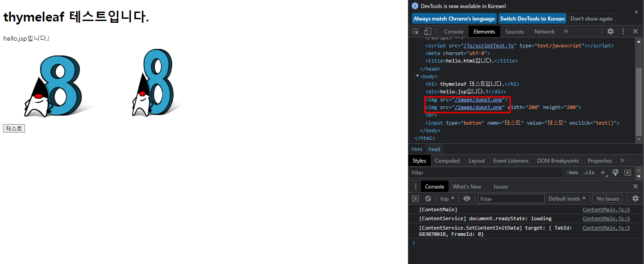This screenshot has width=644, height=264.
Task: Collapse the body element tree node
Action: pyautogui.click(x=417, y=76)
